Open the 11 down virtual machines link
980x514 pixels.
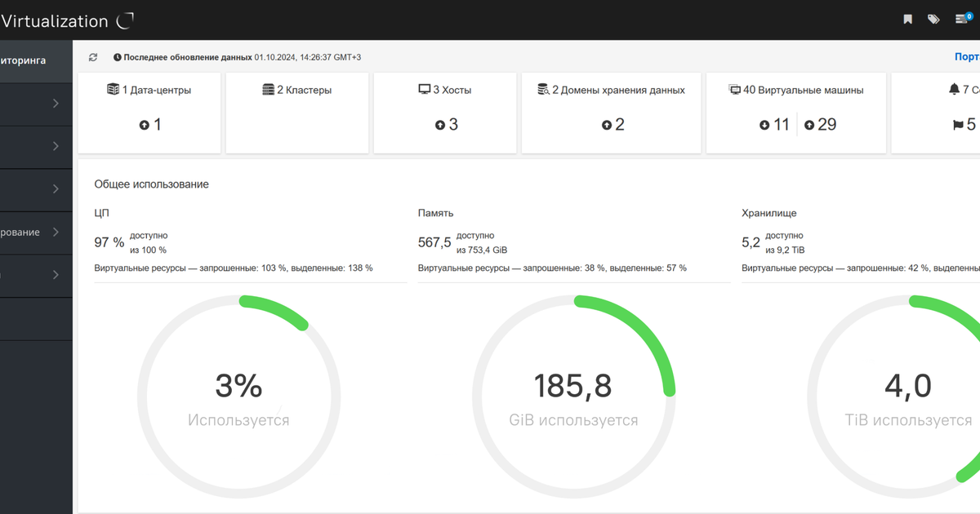point(774,125)
